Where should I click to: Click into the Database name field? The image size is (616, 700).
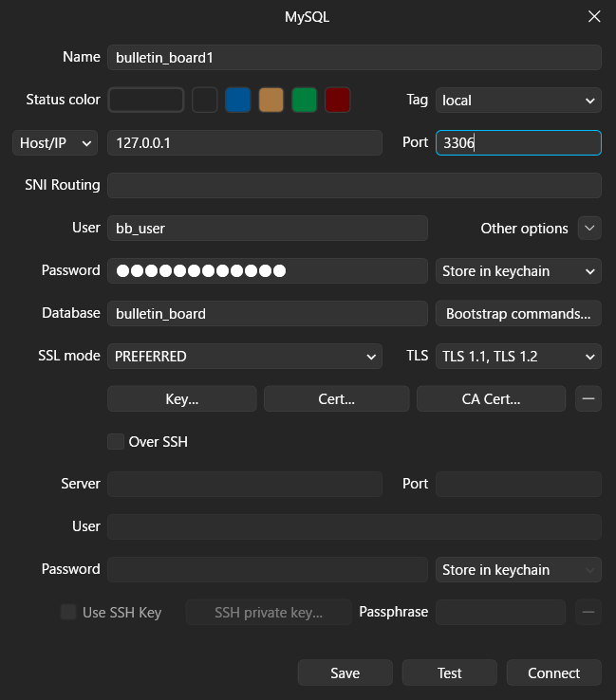point(267,314)
